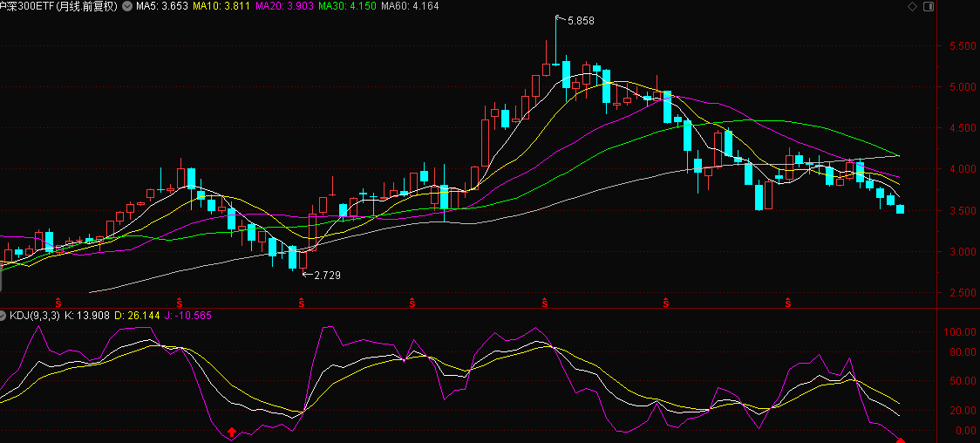This screenshot has width=980, height=443.
Task: Click the 2.729 low price annotation
Action: [326, 275]
